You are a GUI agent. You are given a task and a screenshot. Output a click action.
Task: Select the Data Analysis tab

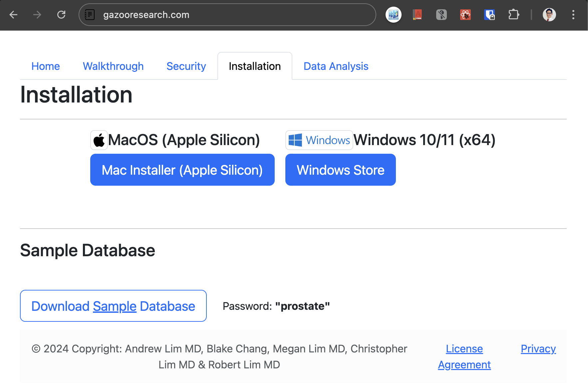[x=336, y=66]
